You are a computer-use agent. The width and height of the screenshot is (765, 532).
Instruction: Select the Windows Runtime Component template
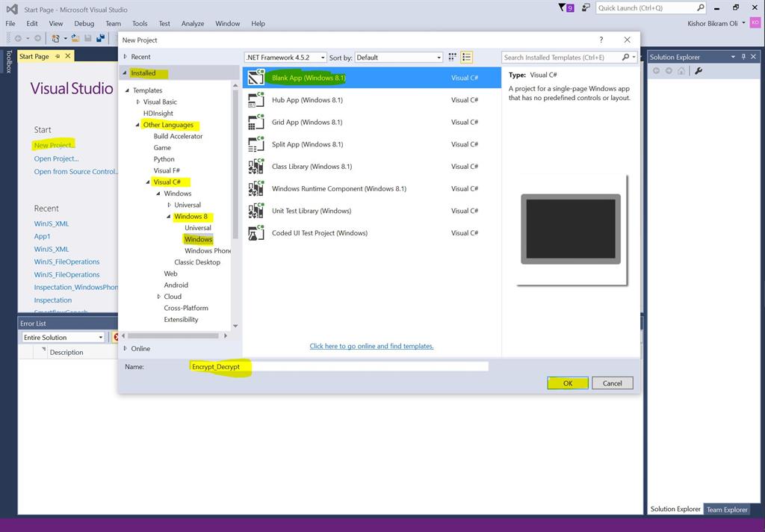[371, 189]
